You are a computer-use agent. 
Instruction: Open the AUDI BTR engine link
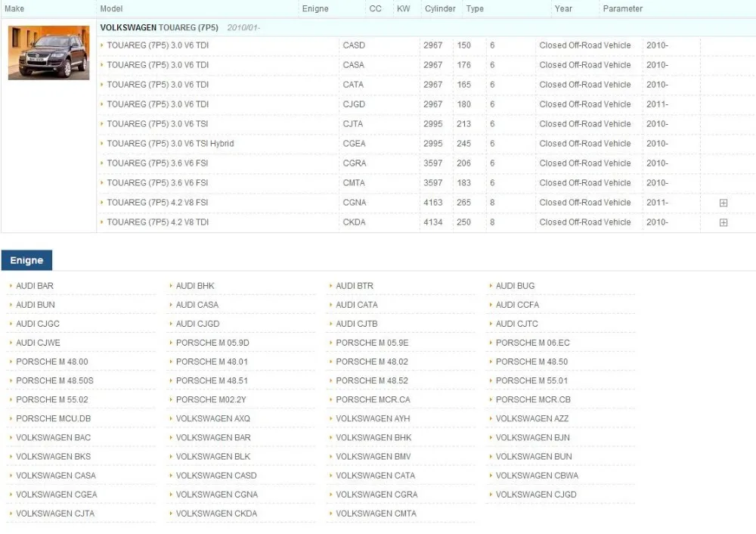(x=355, y=286)
